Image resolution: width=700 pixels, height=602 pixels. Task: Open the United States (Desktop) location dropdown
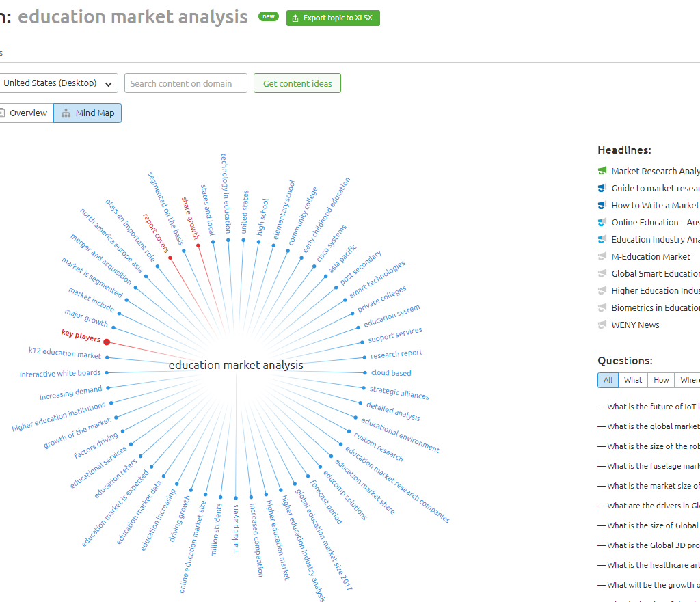click(58, 83)
